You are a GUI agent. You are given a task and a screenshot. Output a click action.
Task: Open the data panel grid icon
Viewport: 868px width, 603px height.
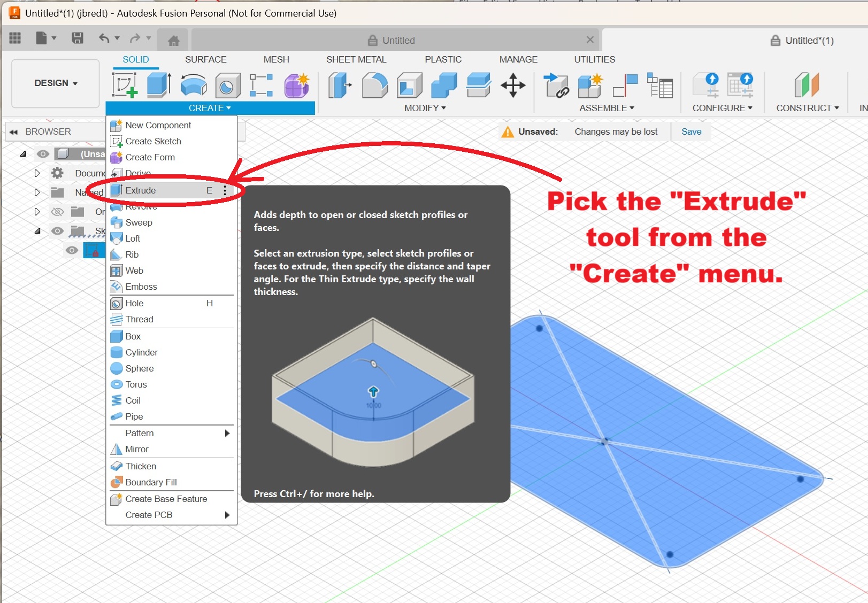(15, 38)
